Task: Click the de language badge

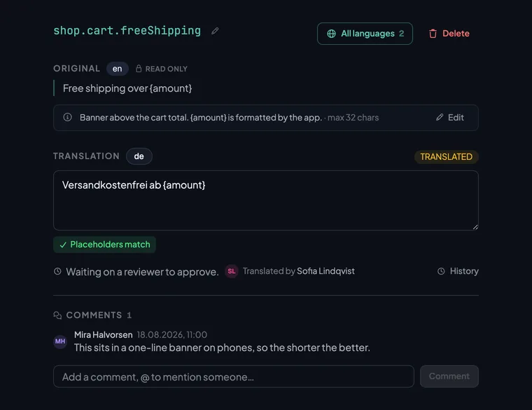Action: point(139,156)
